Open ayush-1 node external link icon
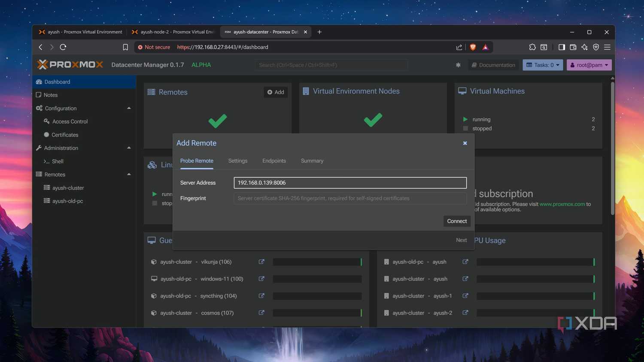This screenshot has width=644, height=362. tap(465, 296)
